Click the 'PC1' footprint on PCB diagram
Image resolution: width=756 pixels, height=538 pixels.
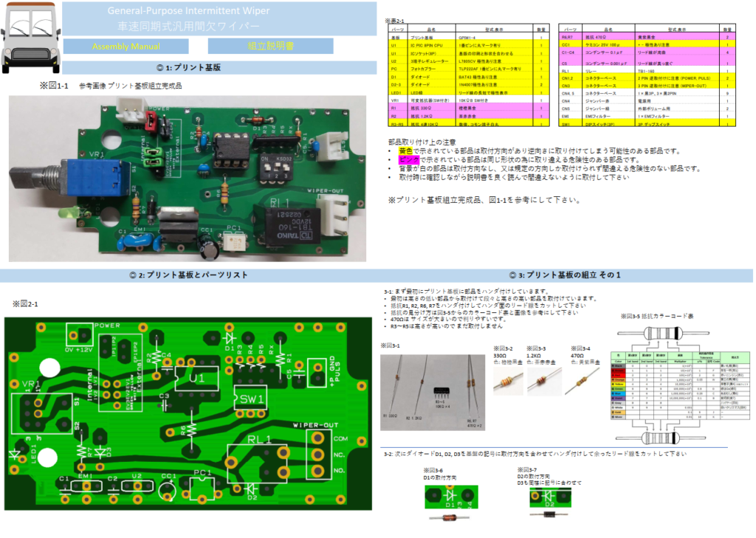pyautogui.click(x=202, y=487)
